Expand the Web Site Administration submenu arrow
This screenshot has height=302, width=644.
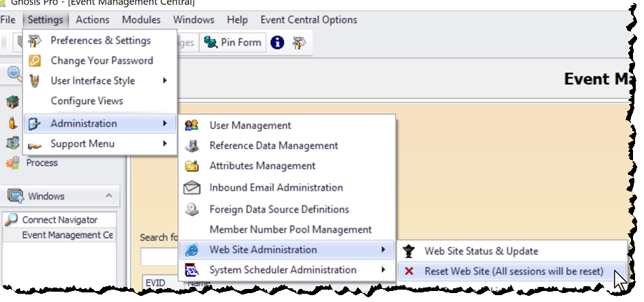point(383,249)
